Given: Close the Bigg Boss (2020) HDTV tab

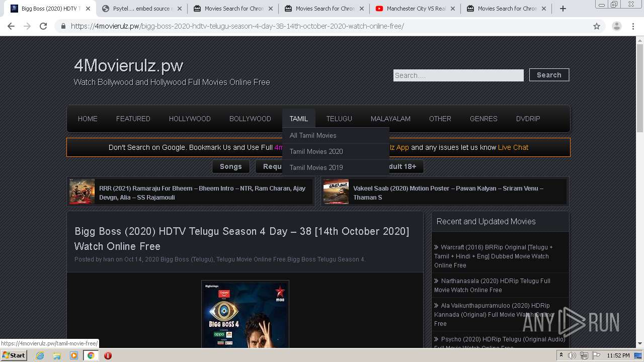Looking at the screenshot, I should (88, 9).
